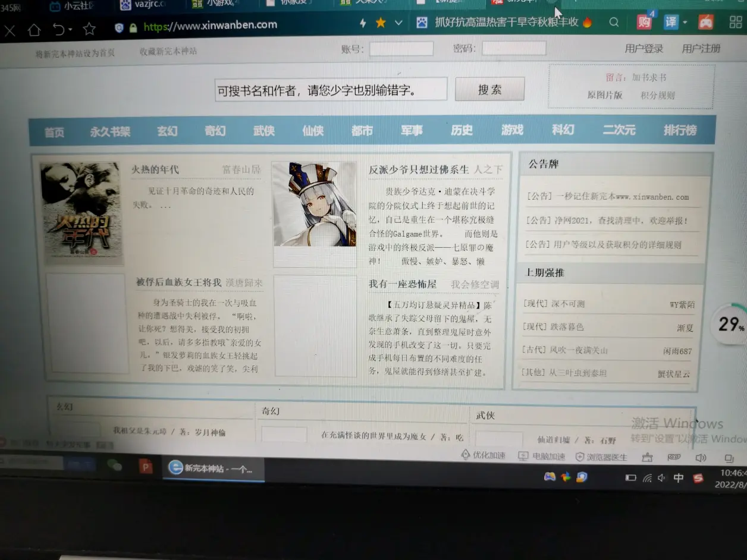
Task: Open the 二次元 category nav item
Action: [x=619, y=130]
